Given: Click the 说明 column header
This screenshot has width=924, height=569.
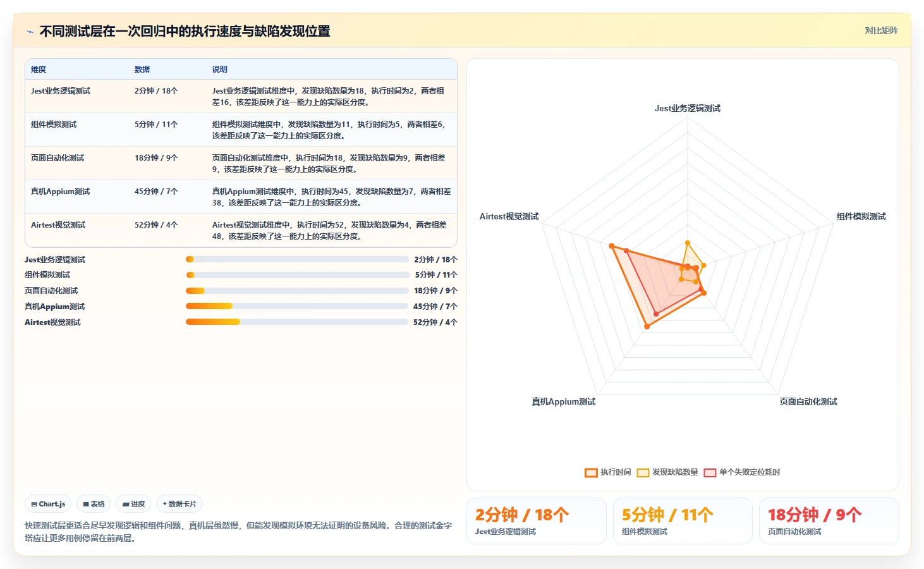Looking at the screenshot, I should [220, 70].
